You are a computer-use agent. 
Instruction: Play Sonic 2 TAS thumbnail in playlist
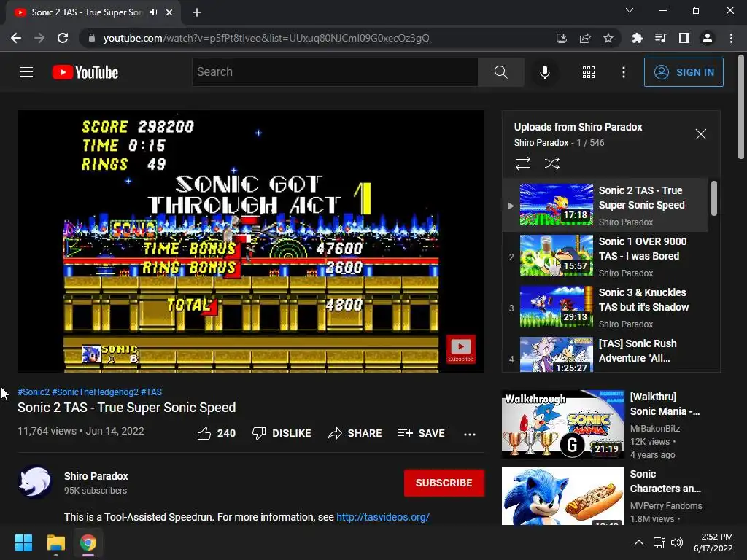(x=557, y=204)
